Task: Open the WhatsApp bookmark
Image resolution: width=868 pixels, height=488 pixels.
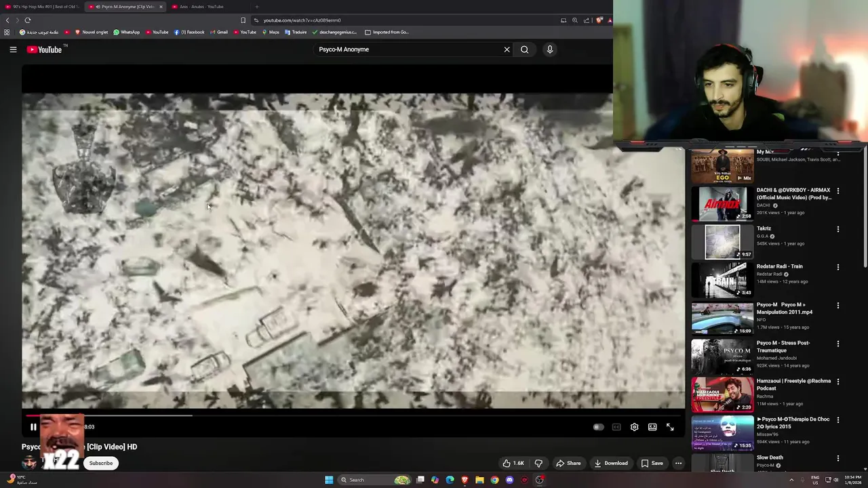Action: coord(127,32)
